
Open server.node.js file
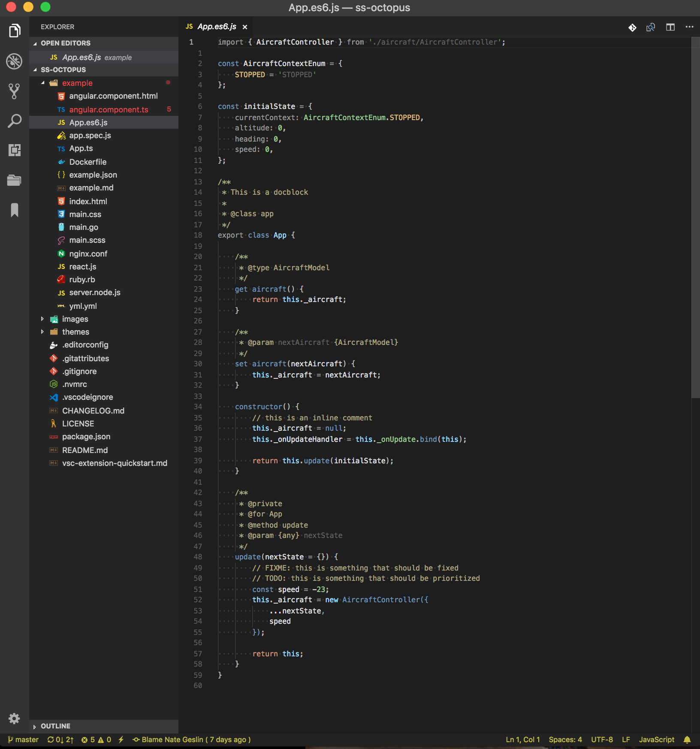104,293
